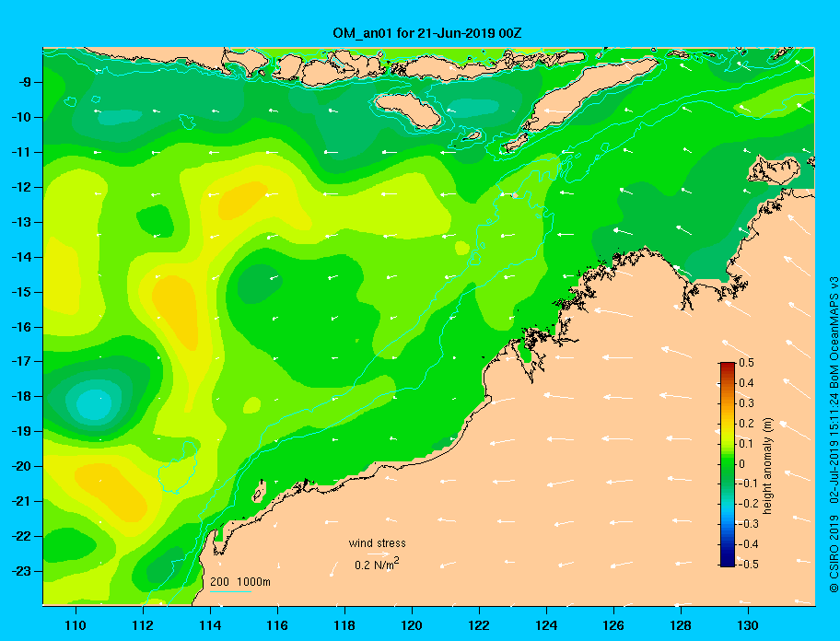The height and width of the screenshot is (641, 840).
Task: Click longitude label 110
Action: click(76, 625)
